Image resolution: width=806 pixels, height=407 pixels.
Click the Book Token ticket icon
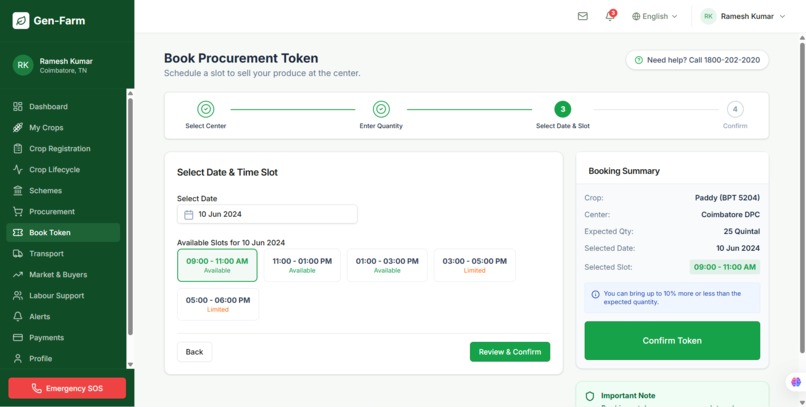coord(18,233)
